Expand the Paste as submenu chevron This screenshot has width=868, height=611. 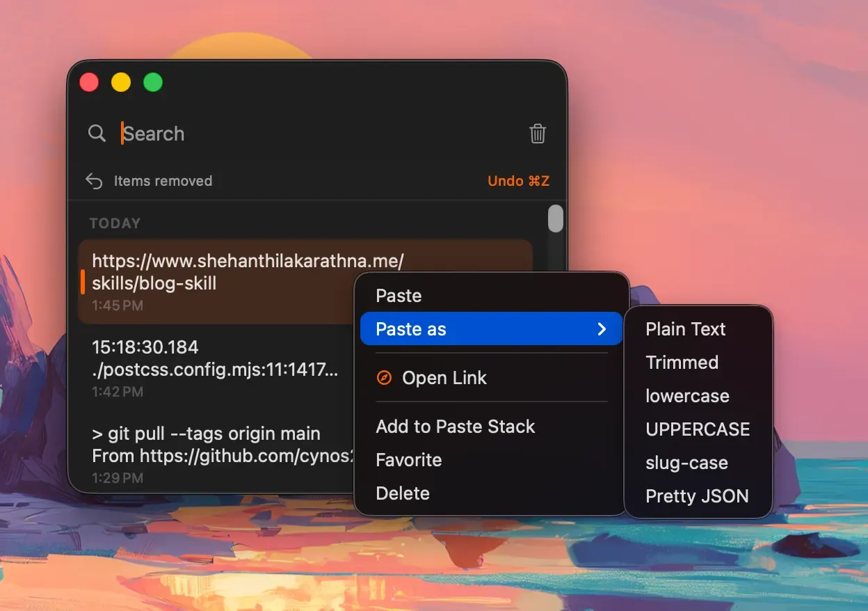pos(602,329)
